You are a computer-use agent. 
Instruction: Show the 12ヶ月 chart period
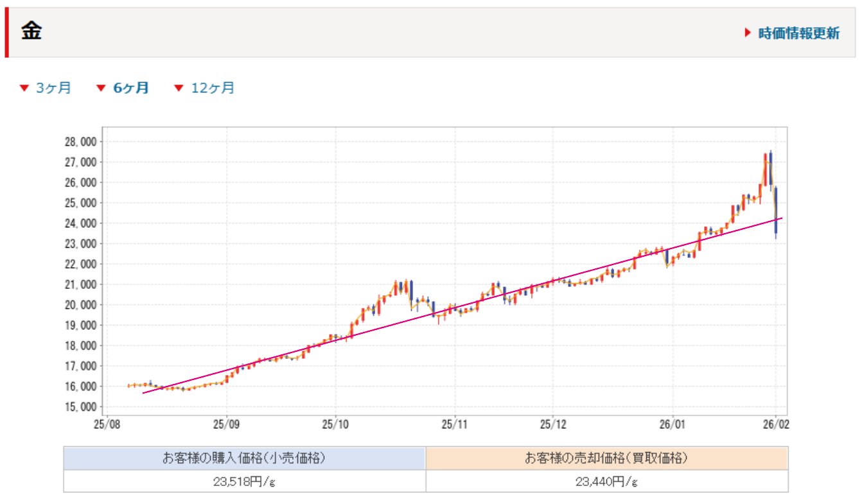(213, 88)
